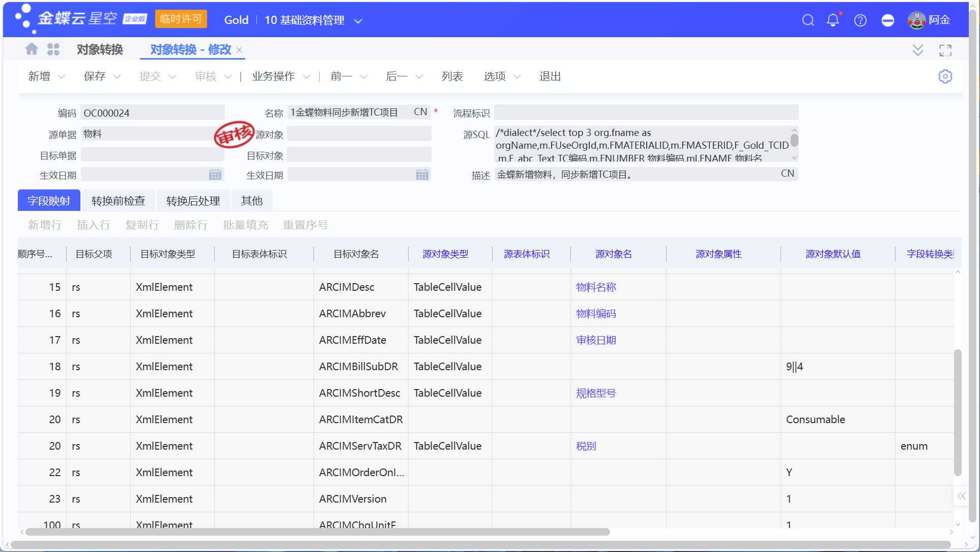Open notifications bell icon
Screen dimensions: 980x552
833,20
